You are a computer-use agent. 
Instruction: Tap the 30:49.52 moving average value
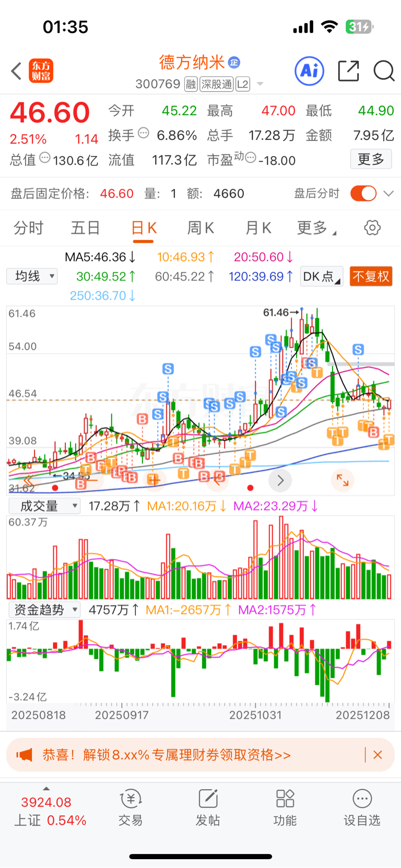[107, 276]
